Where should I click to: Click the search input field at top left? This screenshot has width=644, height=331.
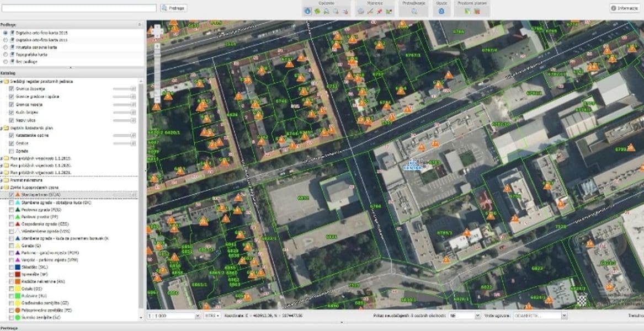point(78,8)
